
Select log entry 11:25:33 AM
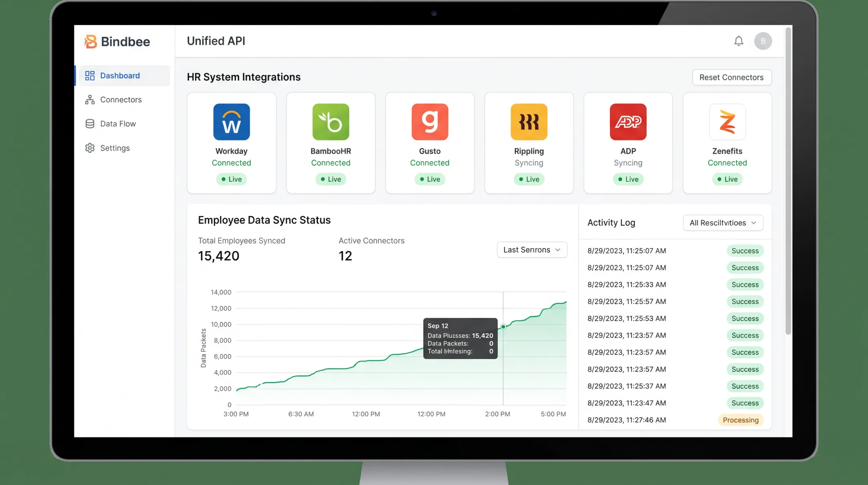[675, 285]
